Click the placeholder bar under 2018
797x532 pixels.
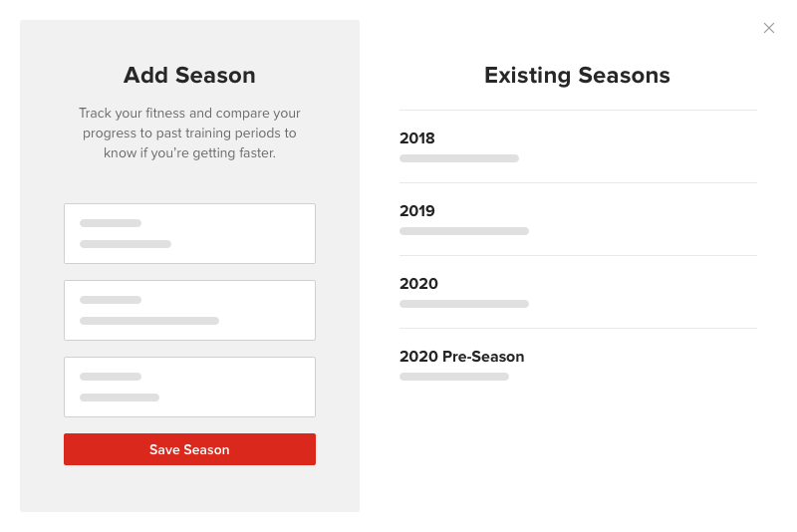459,158
